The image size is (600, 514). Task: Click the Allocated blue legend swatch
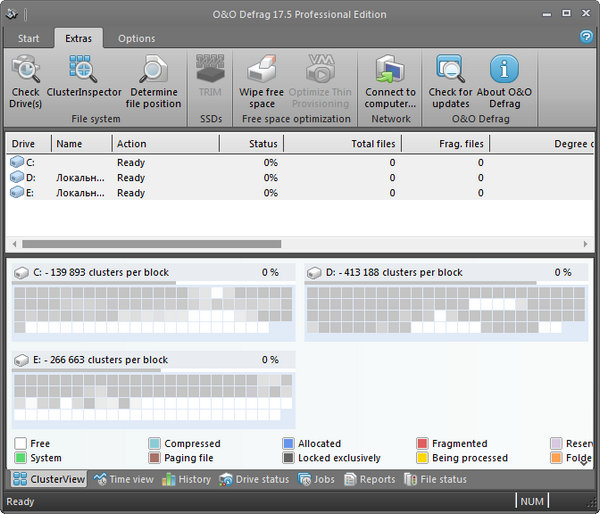(288, 444)
